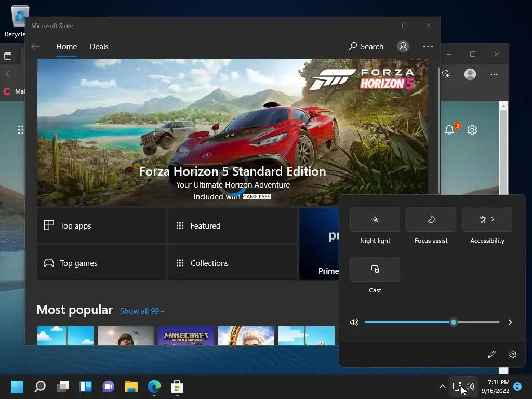Edit quick settings with pencil icon

[x=491, y=354]
